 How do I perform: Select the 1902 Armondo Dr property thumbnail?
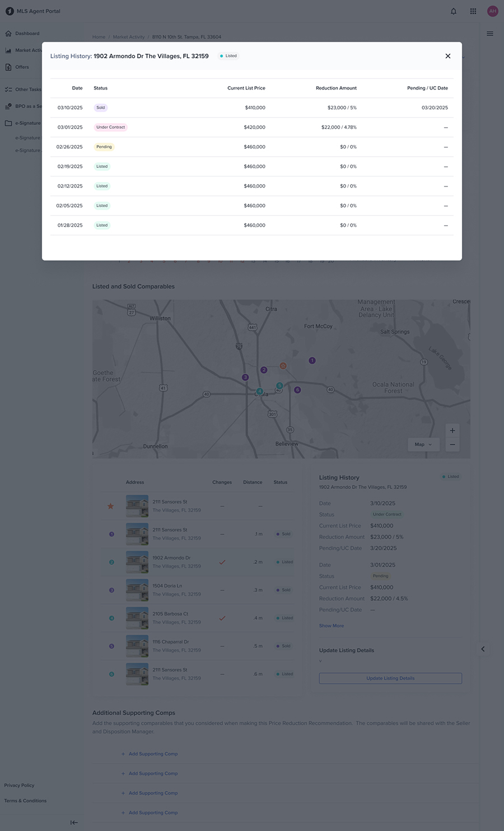tap(137, 562)
